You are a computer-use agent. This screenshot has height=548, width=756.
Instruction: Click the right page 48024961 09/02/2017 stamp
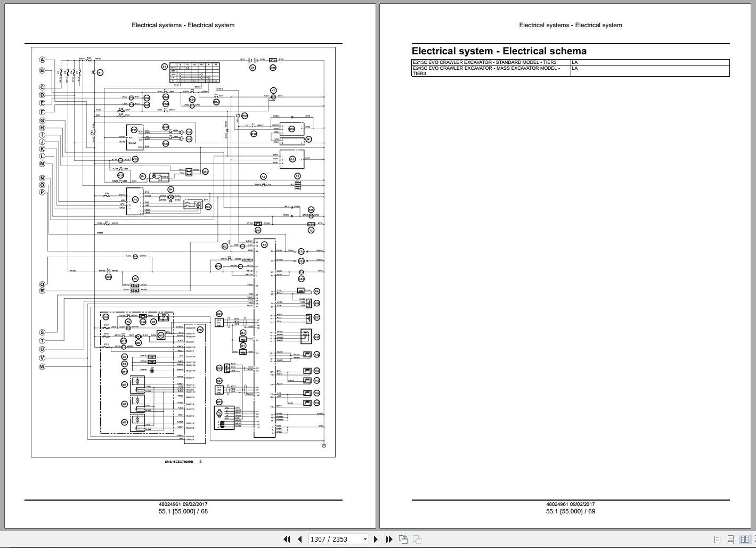coord(570,504)
